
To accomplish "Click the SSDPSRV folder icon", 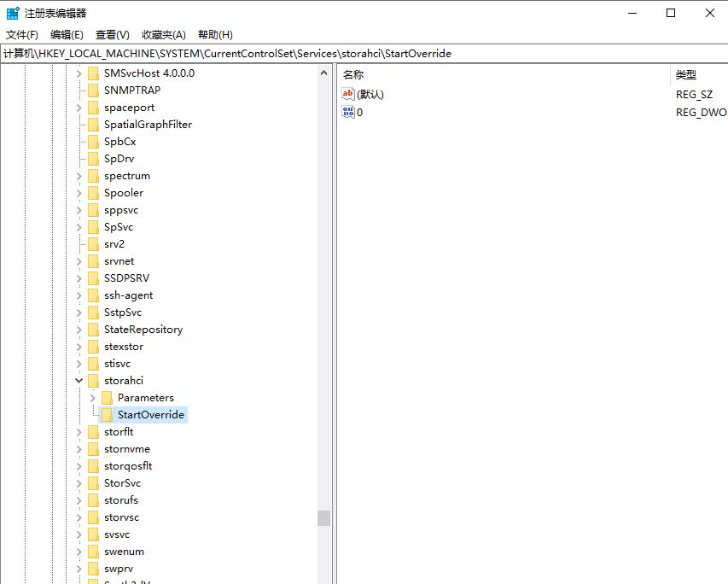I will click(x=93, y=277).
